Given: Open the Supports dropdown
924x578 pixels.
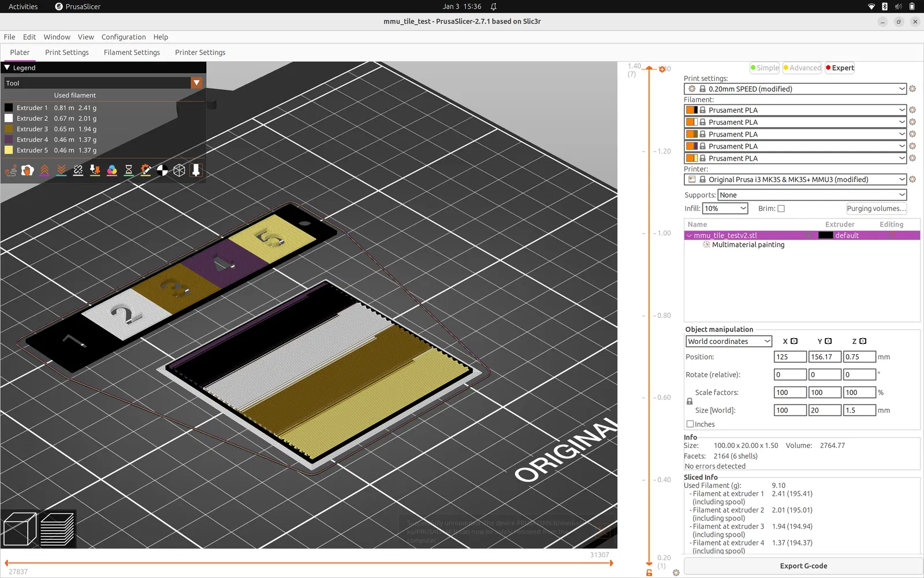Looking at the screenshot, I should point(812,195).
